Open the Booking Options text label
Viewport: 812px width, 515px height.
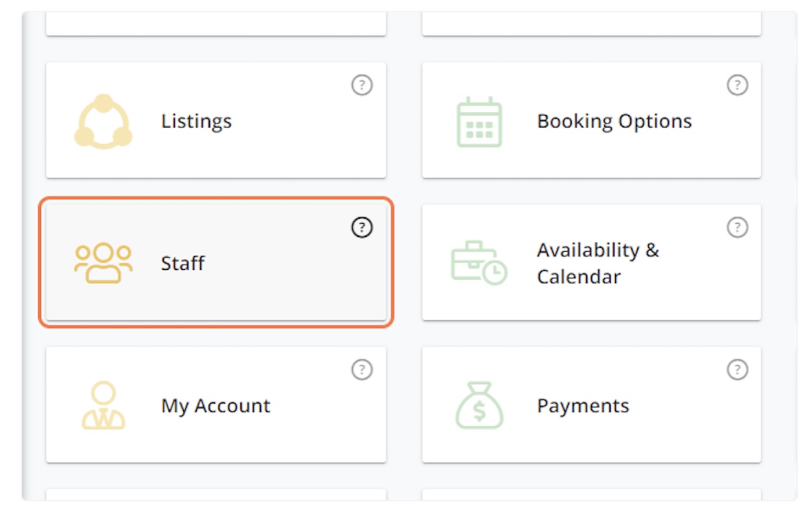click(x=615, y=121)
